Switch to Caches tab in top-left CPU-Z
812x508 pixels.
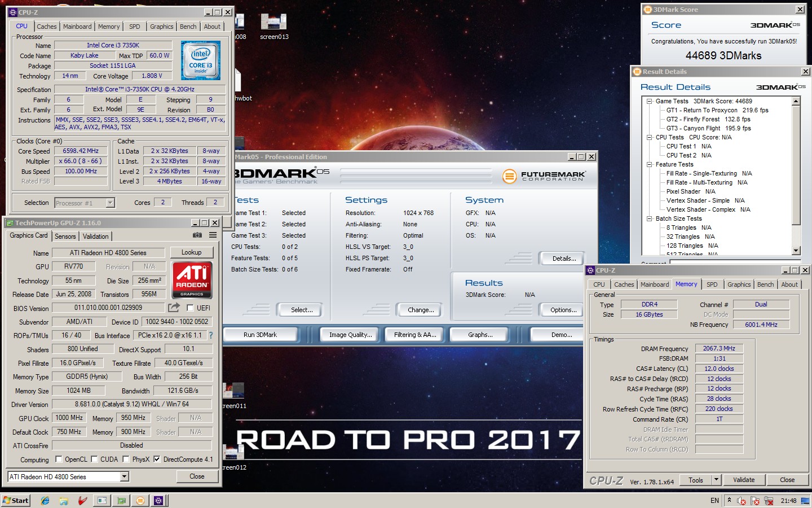coord(47,27)
